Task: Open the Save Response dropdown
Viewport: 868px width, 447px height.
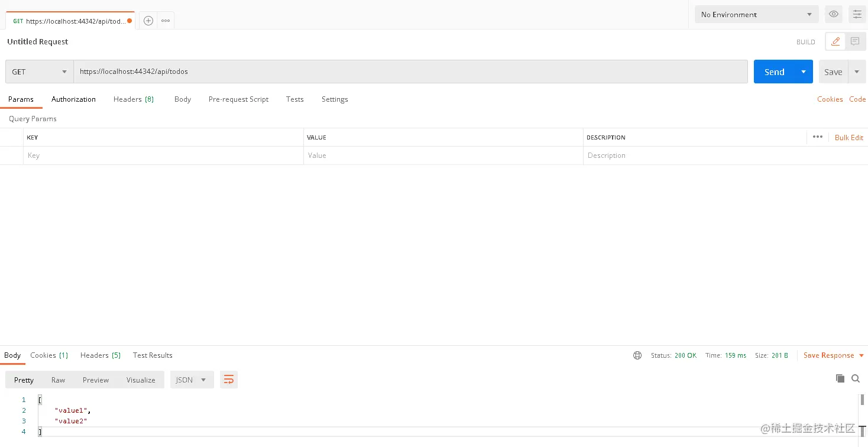Action: pos(834,355)
